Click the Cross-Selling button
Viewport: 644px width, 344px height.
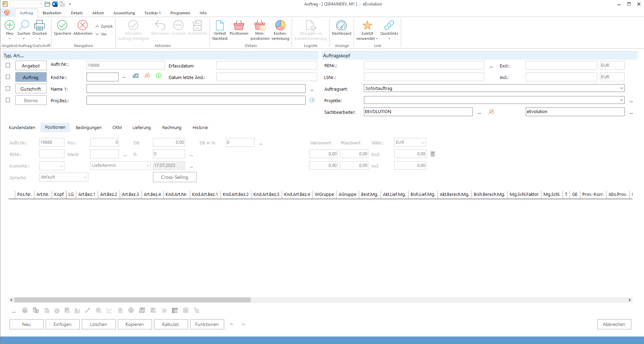click(174, 177)
